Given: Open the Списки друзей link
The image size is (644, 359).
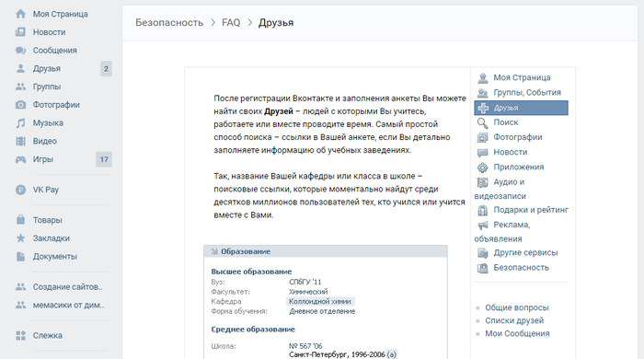Looking at the screenshot, I should 514,320.
